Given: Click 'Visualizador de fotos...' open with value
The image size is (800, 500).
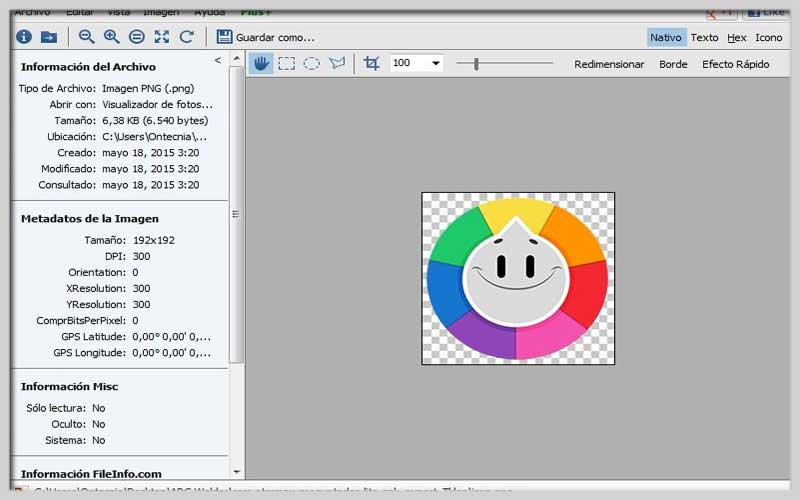Looking at the screenshot, I should (157, 105).
